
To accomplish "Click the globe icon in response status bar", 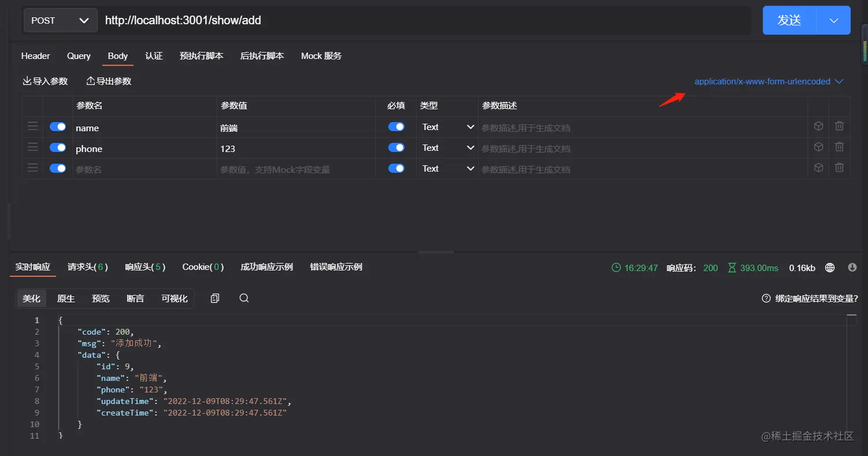I will click(830, 268).
